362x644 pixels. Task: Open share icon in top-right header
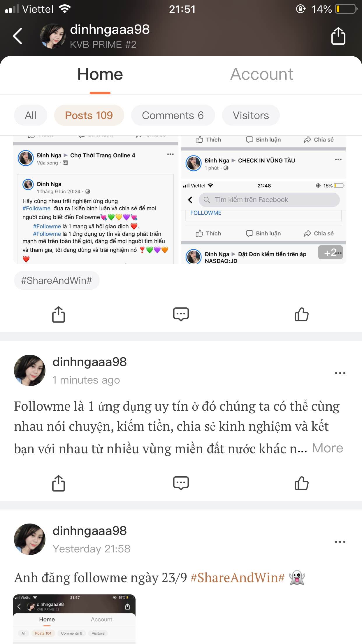point(338,36)
